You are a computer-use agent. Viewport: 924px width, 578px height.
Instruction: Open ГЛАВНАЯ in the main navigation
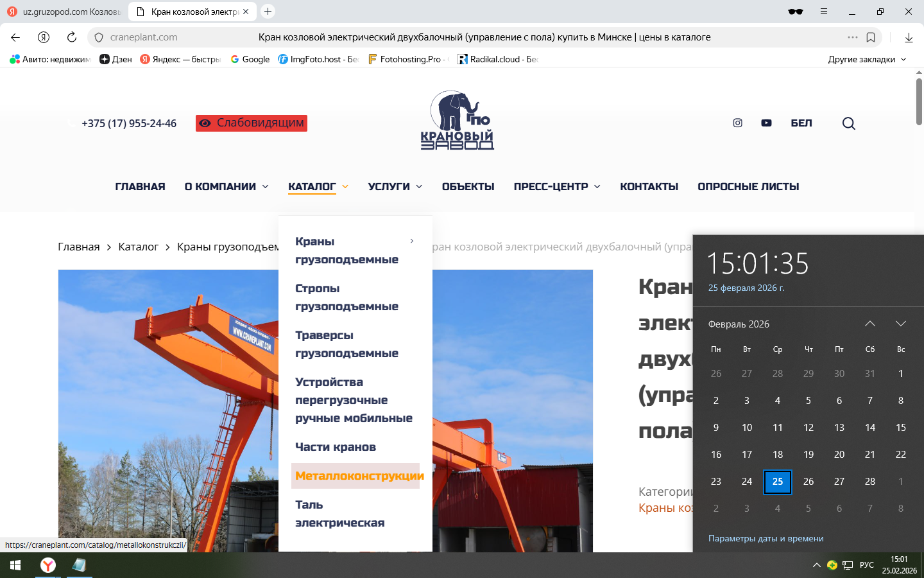[141, 187]
